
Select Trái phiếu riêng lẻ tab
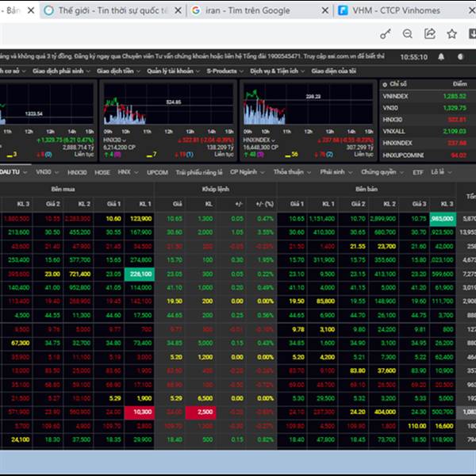(x=199, y=172)
